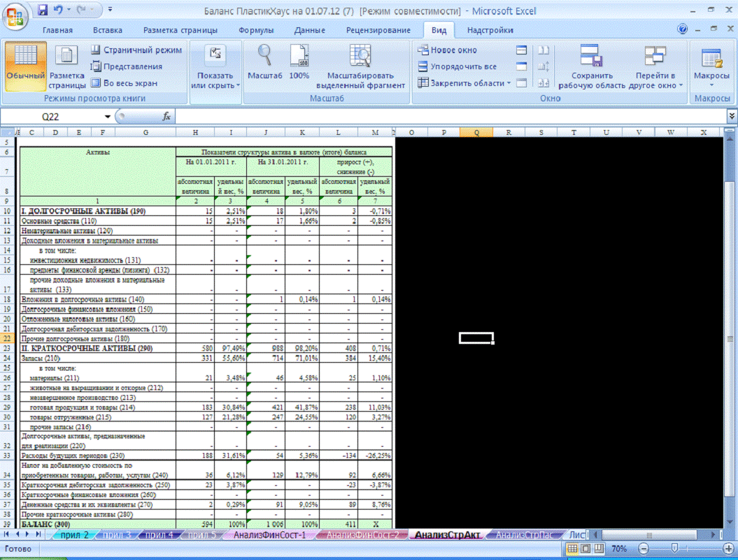This screenshot has width=738, height=560.
Task: Click the Office button logo
Action: click(16, 13)
